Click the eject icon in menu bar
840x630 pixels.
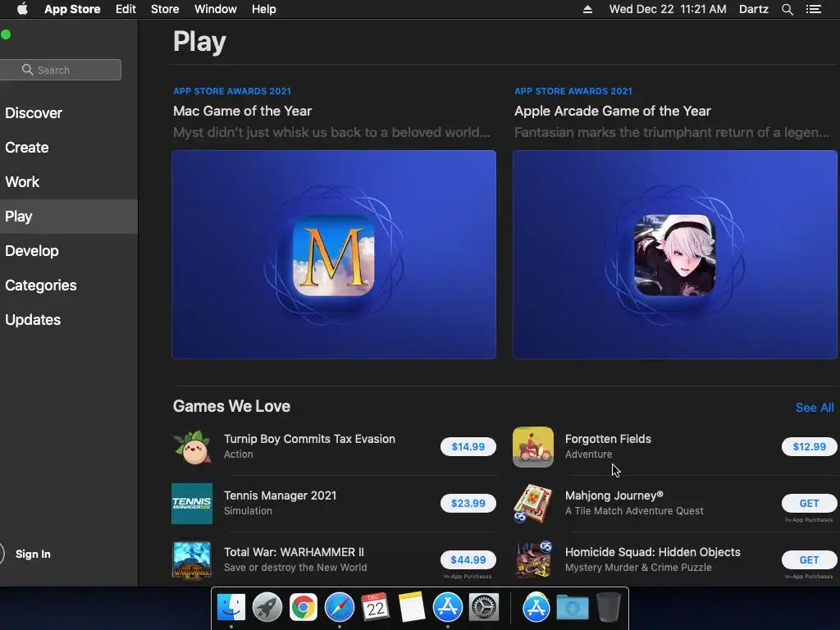pos(587,9)
